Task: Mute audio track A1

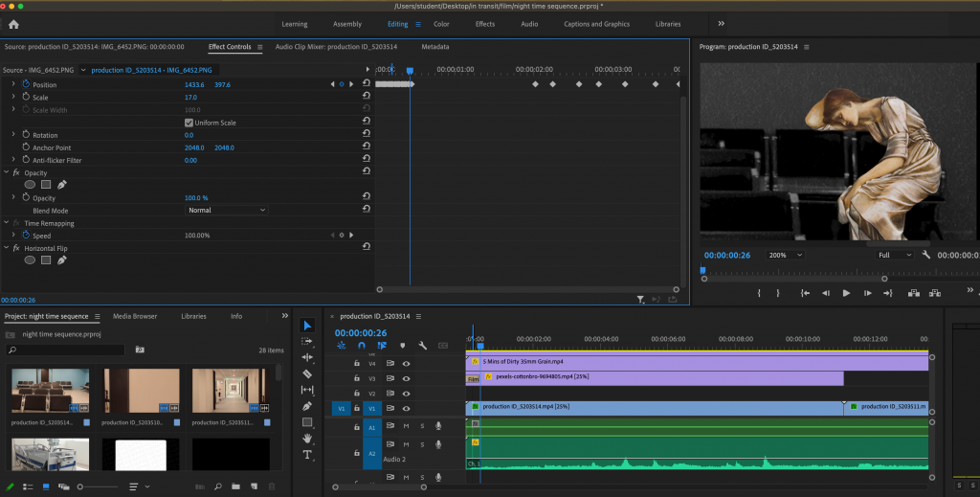Action: [x=406, y=426]
